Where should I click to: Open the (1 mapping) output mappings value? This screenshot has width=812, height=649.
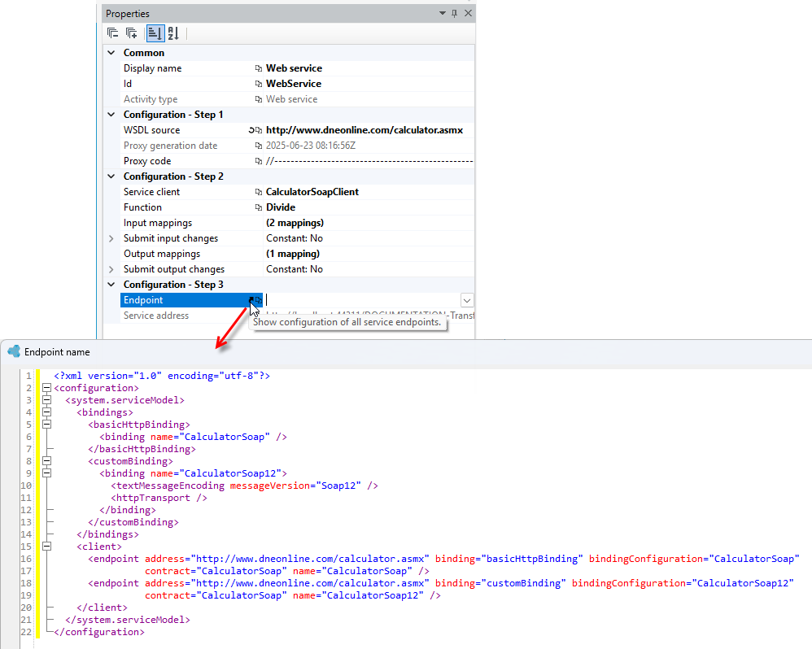[293, 254]
